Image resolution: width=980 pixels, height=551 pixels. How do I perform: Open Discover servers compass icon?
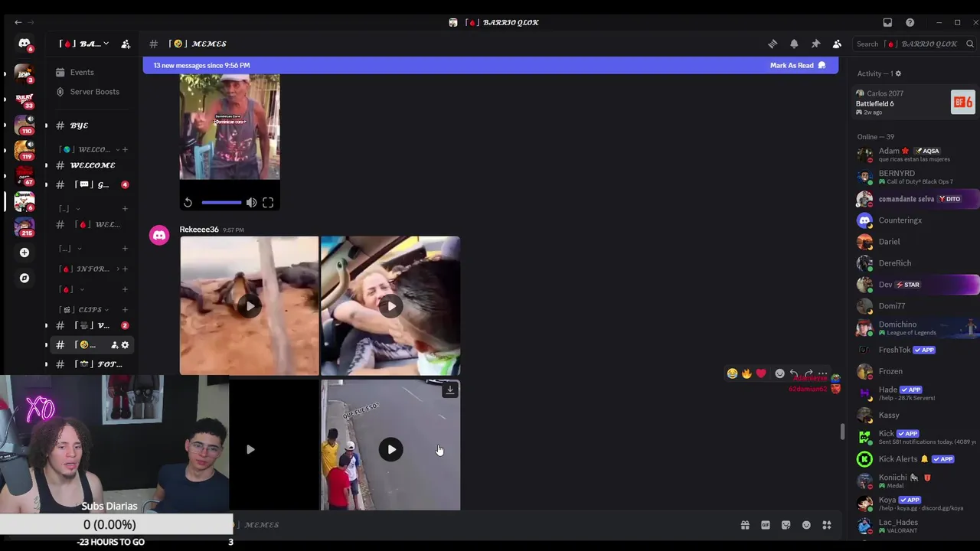point(24,278)
